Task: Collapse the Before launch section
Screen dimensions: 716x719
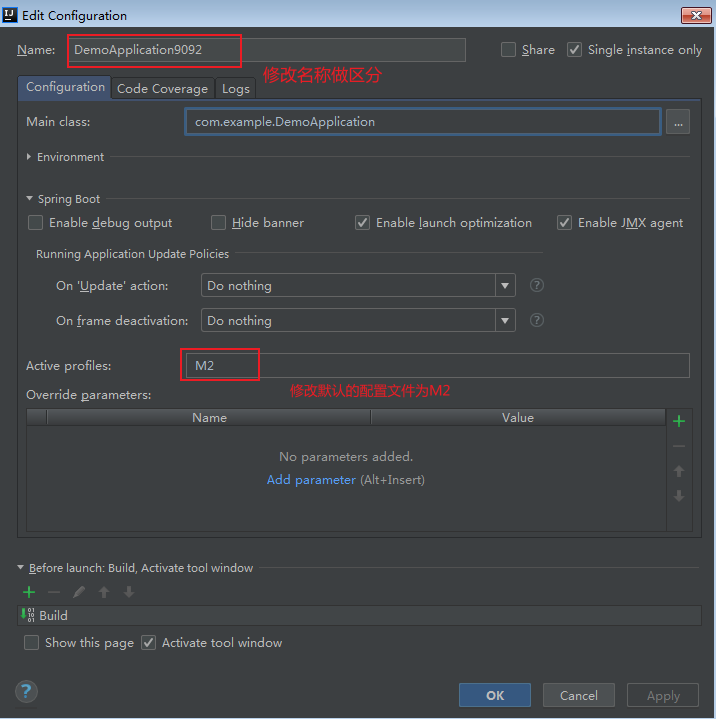Action: click(20, 568)
